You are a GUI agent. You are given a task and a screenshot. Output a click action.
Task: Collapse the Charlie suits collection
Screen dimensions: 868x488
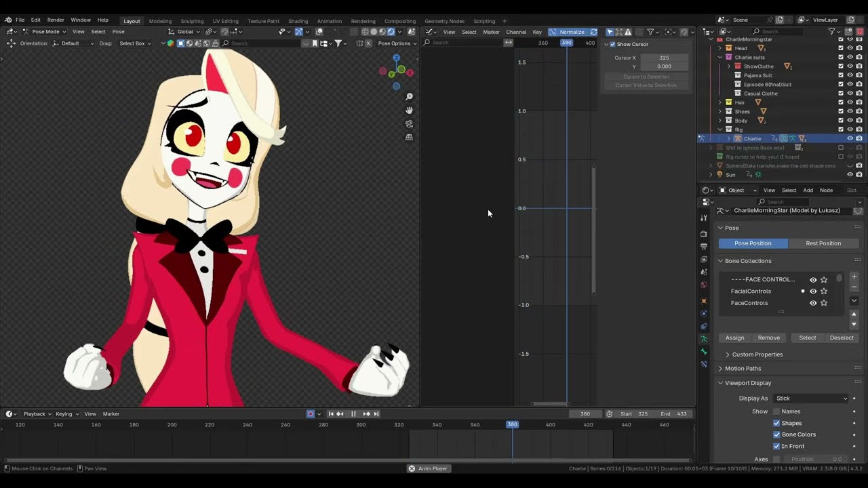tap(719, 58)
